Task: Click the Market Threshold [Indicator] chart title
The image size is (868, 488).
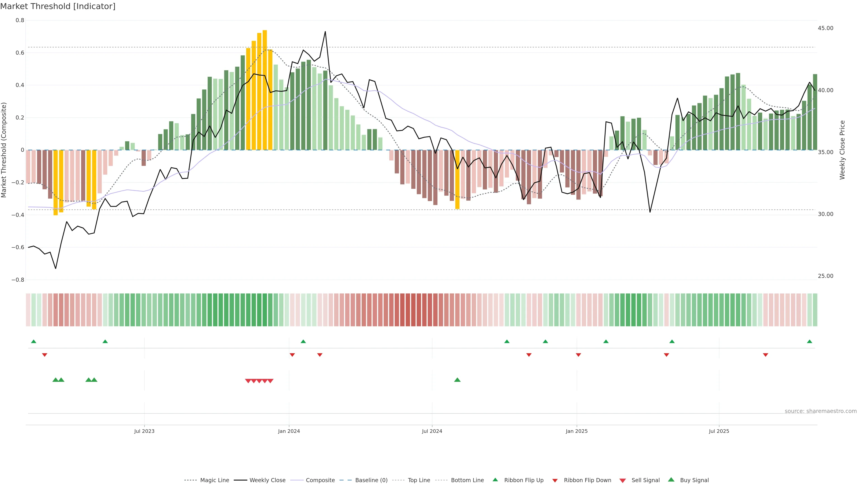Action: pos(58,6)
